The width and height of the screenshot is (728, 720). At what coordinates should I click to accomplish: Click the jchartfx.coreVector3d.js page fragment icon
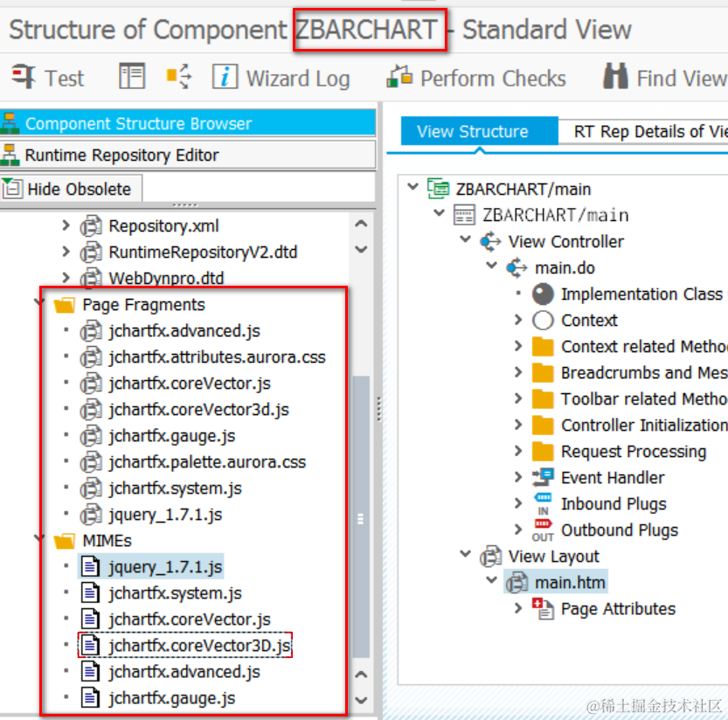91,410
